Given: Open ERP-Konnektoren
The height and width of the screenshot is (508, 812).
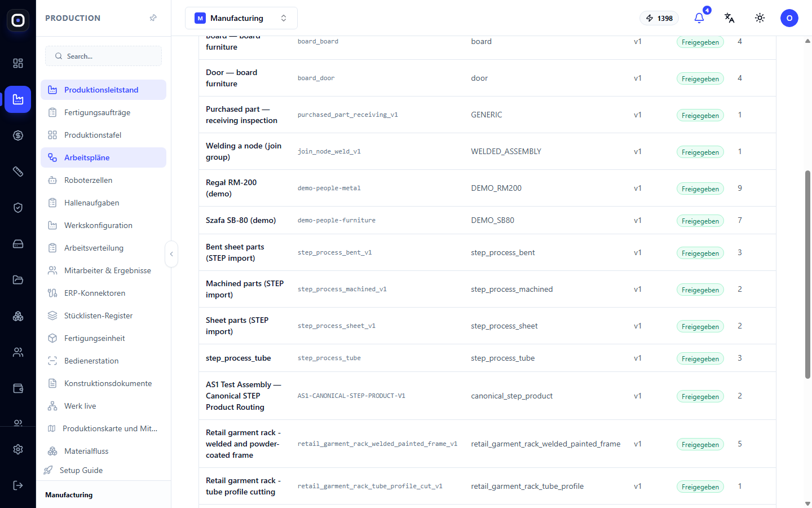Looking at the screenshot, I should tap(103, 293).
